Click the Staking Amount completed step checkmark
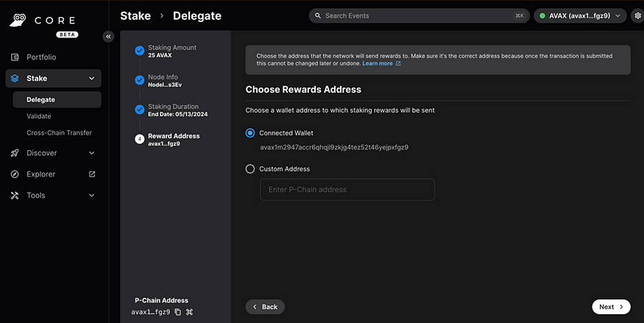The image size is (644, 323). point(140,51)
